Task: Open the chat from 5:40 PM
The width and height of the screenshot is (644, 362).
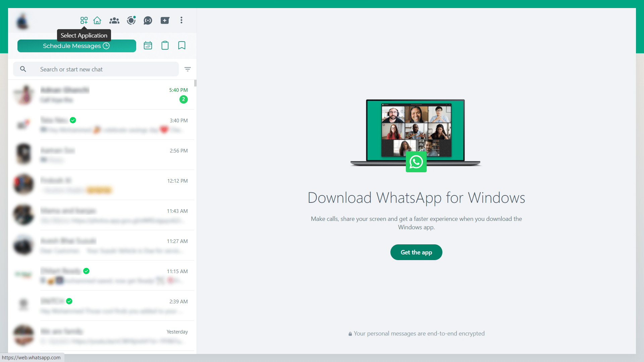Action: click(101, 95)
